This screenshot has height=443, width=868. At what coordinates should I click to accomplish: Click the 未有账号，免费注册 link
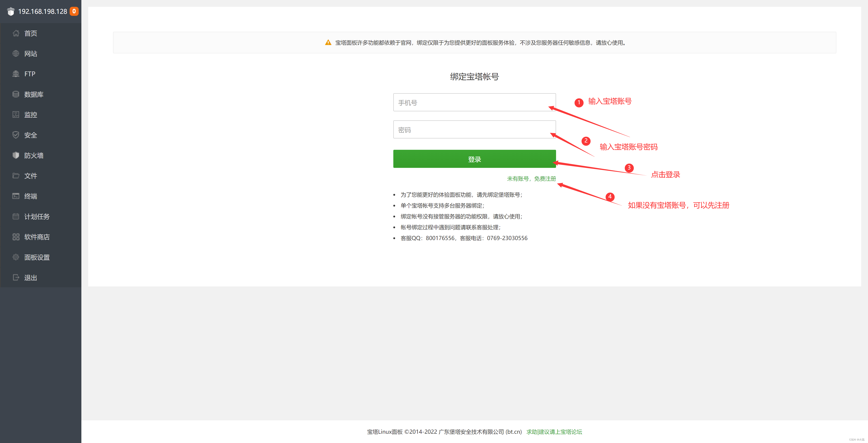(x=531, y=179)
